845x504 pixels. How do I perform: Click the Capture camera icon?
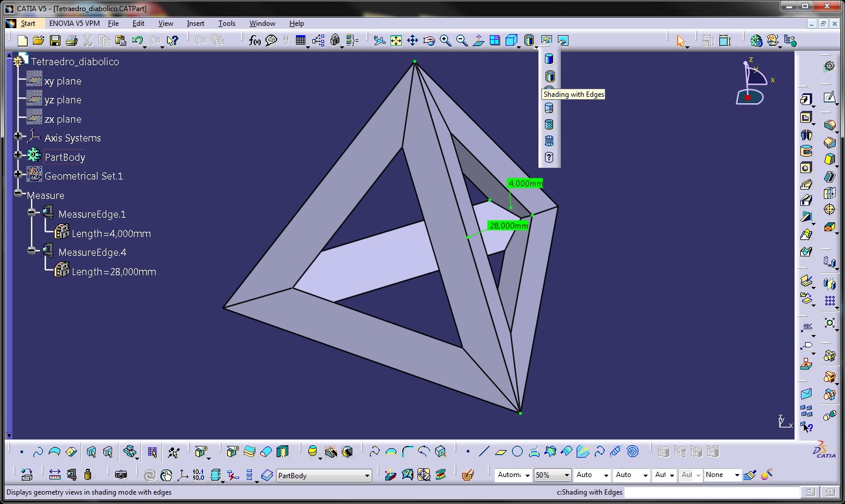(121, 475)
